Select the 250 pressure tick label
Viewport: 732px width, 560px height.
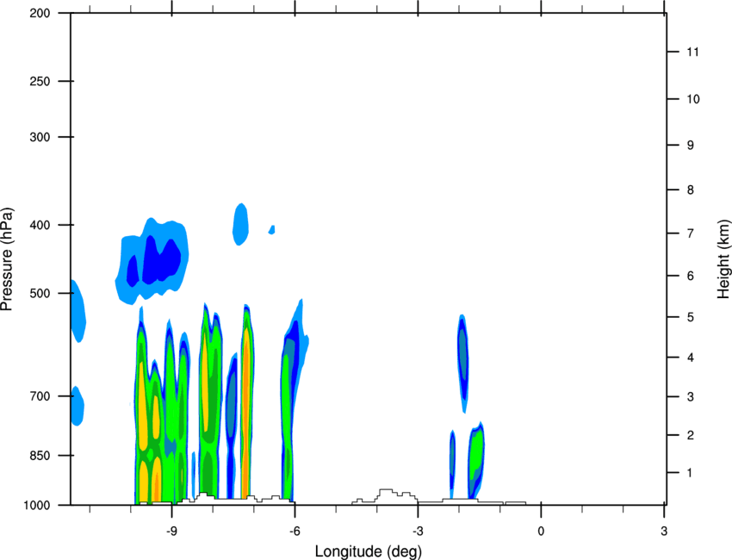pos(40,81)
